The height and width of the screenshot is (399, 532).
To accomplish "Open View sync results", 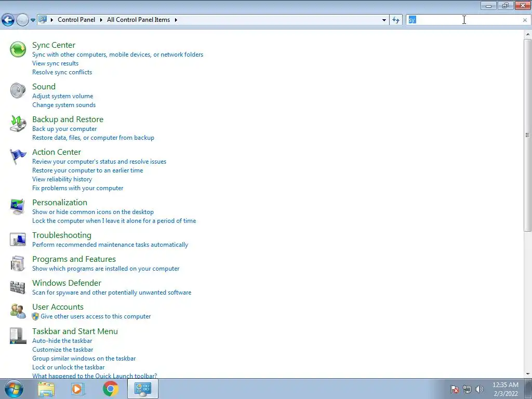I will tap(55, 63).
